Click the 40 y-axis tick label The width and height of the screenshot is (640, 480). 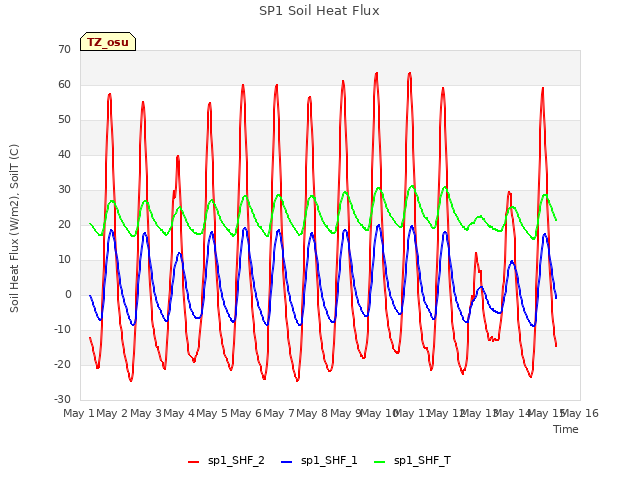pos(64,154)
